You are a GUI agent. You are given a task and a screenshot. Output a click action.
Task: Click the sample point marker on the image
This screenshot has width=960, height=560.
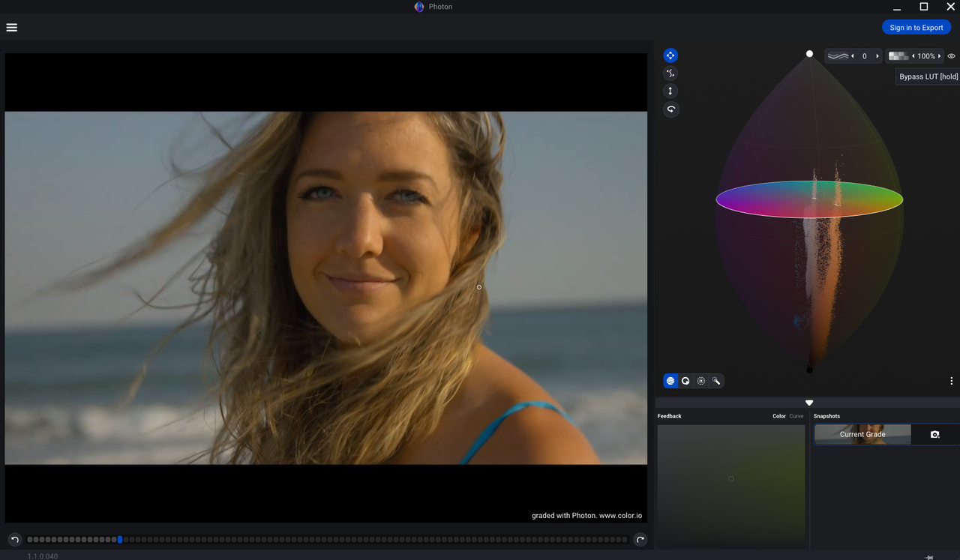click(479, 287)
